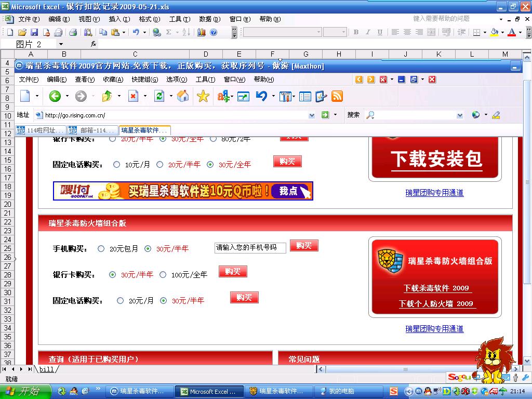
Task: Open Maxthon Favorites star icon
Action: click(x=203, y=96)
